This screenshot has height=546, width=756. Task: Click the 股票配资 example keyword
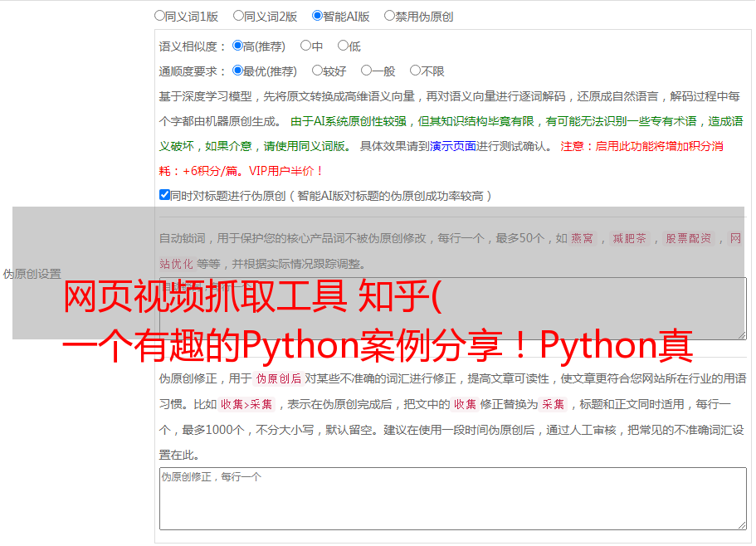[x=688, y=238]
